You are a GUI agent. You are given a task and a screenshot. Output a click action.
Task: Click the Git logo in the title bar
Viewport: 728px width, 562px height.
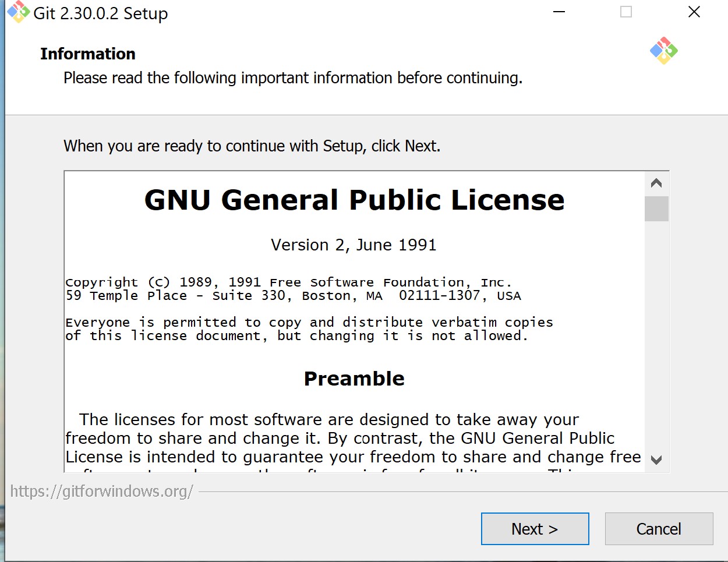(18, 12)
